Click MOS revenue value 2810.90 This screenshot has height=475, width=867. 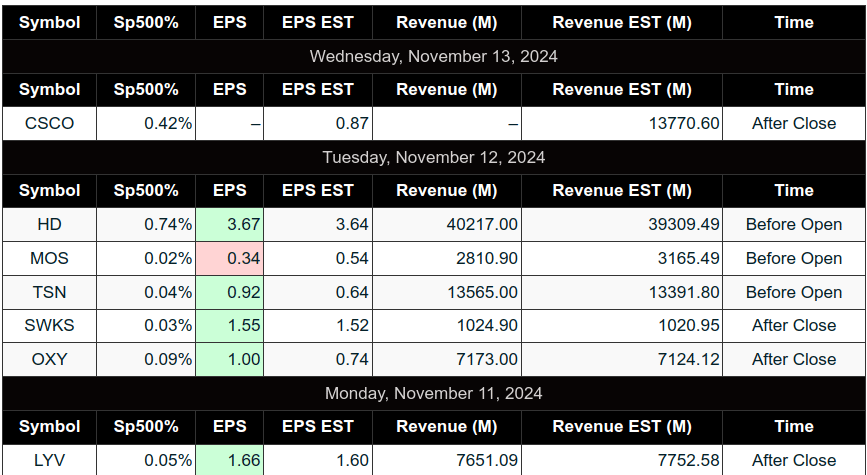tap(487, 258)
